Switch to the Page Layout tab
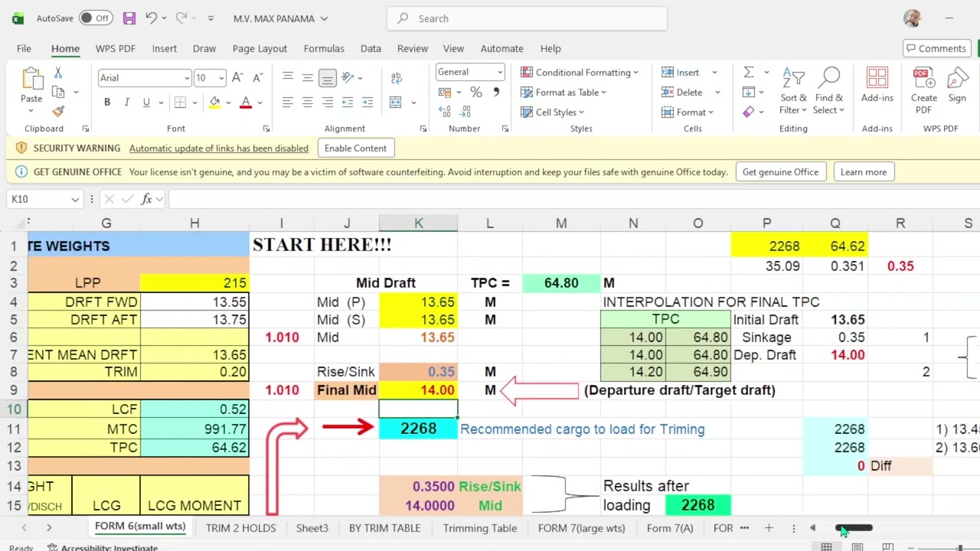The image size is (980, 551). [260, 48]
